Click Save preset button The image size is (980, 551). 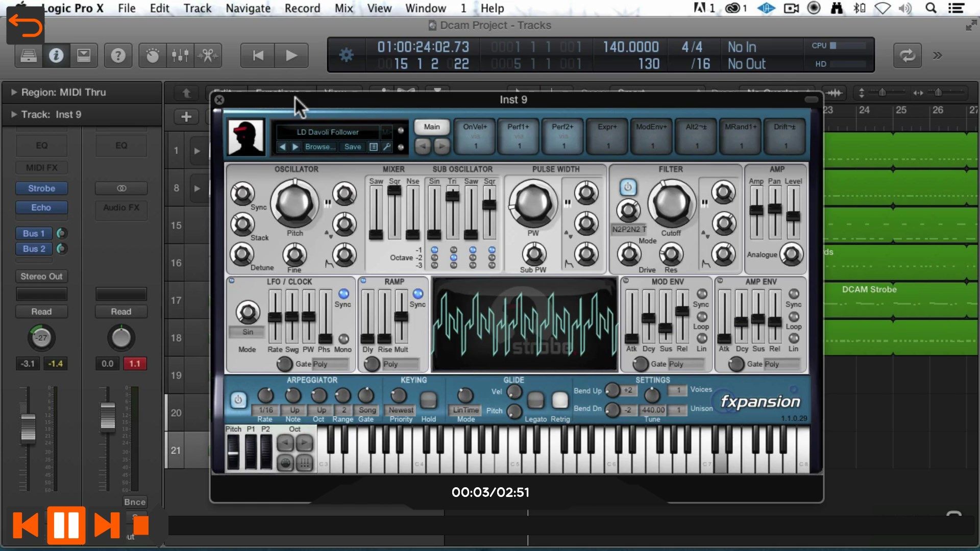click(x=353, y=147)
